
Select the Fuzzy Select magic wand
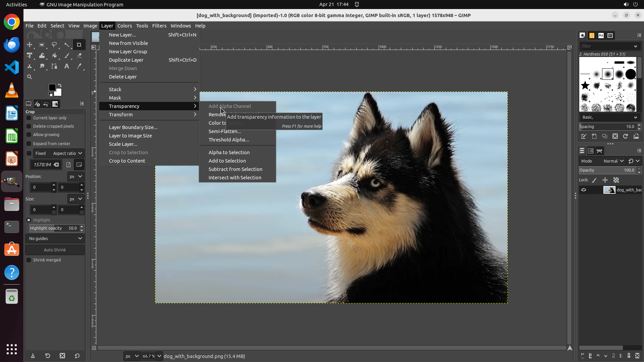tap(67, 45)
